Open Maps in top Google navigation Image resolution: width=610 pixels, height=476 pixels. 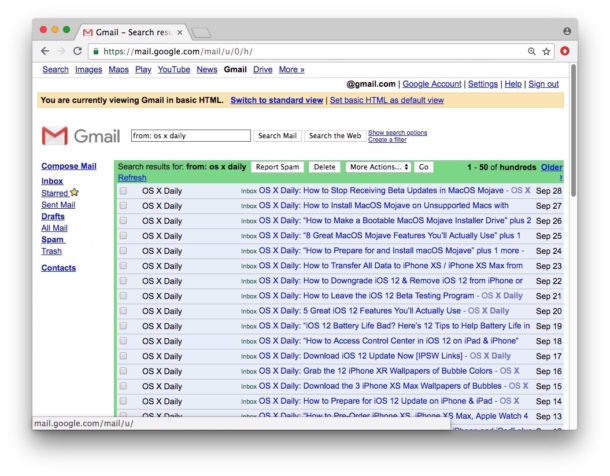click(118, 70)
